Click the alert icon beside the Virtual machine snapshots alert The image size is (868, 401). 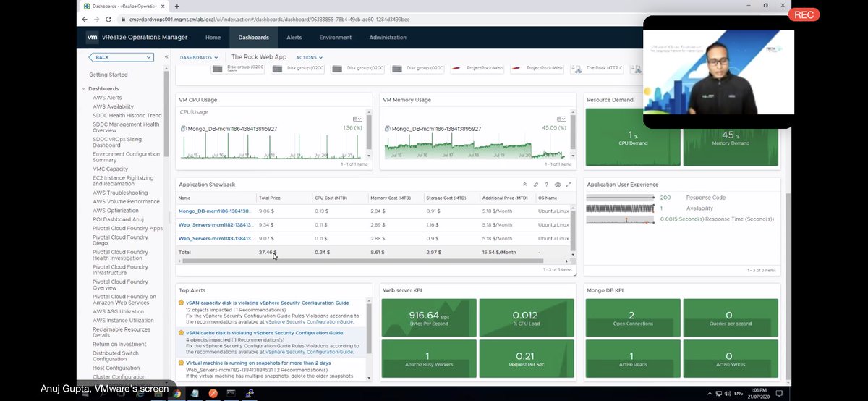coord(182,362)
